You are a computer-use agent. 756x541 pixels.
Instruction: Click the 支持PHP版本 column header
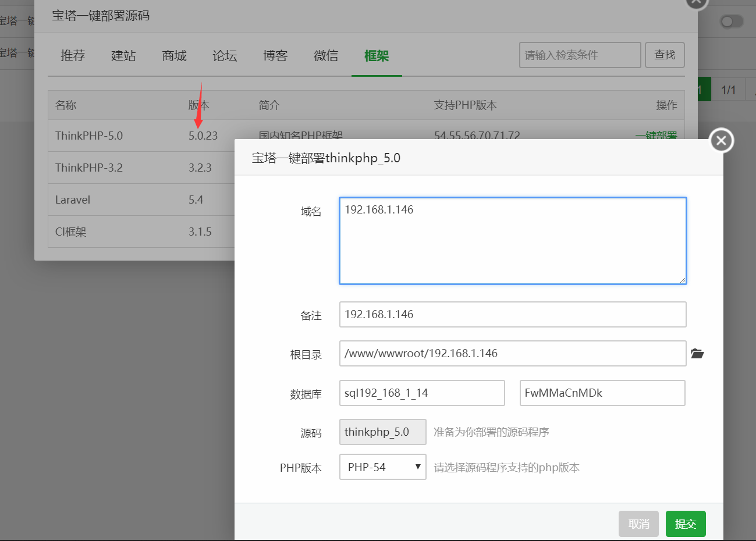(466, 105)
